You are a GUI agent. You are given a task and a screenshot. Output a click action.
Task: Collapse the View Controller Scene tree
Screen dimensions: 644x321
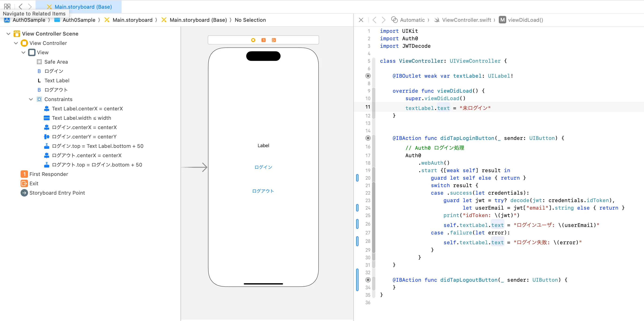[x=8, y=33]
